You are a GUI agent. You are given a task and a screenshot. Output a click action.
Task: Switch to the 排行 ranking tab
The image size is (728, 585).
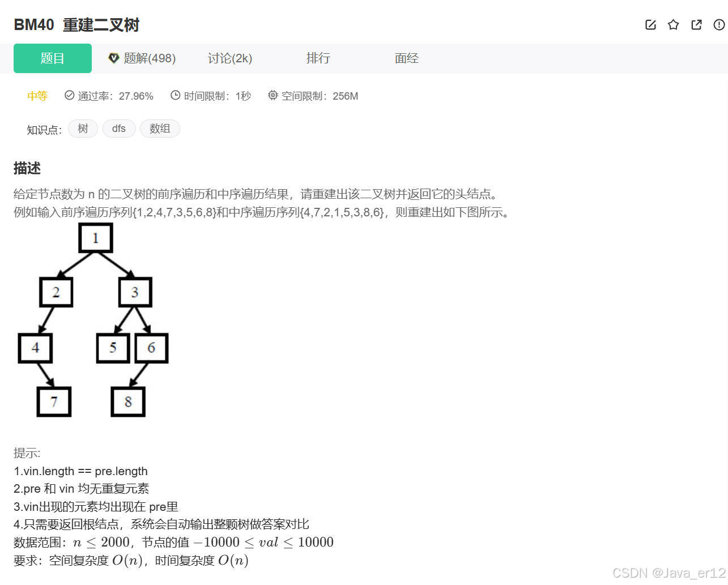318,58
